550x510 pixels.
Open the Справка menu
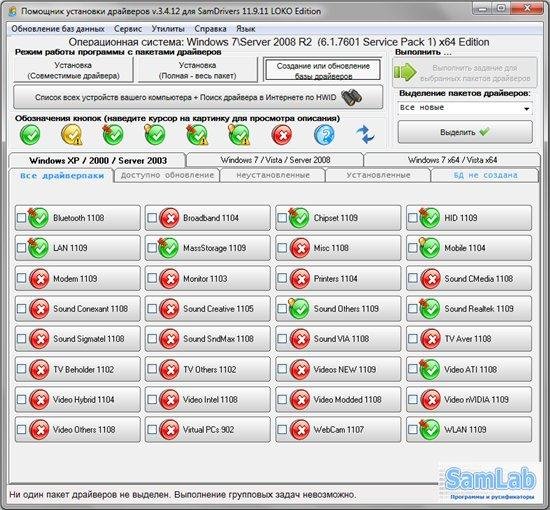click(x=210, y=29)
